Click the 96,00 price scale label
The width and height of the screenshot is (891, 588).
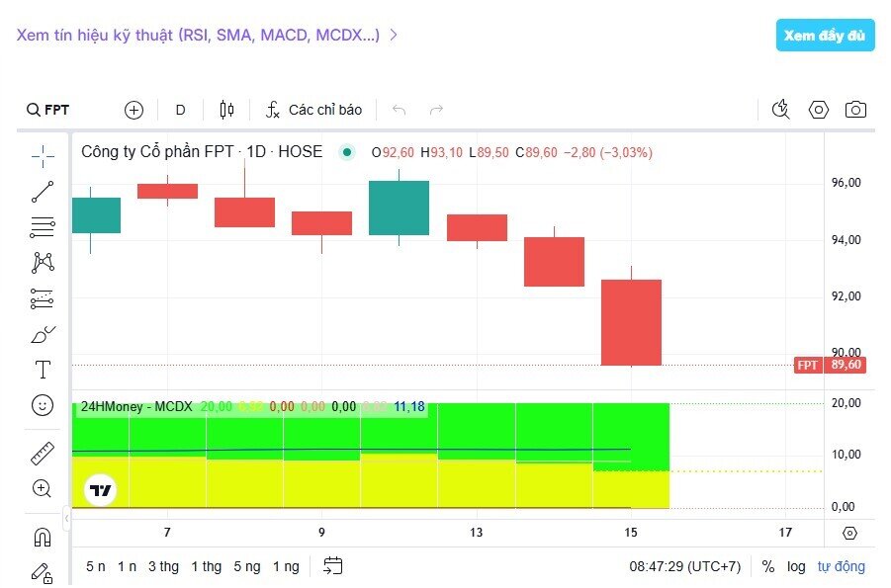coord(846,183)
